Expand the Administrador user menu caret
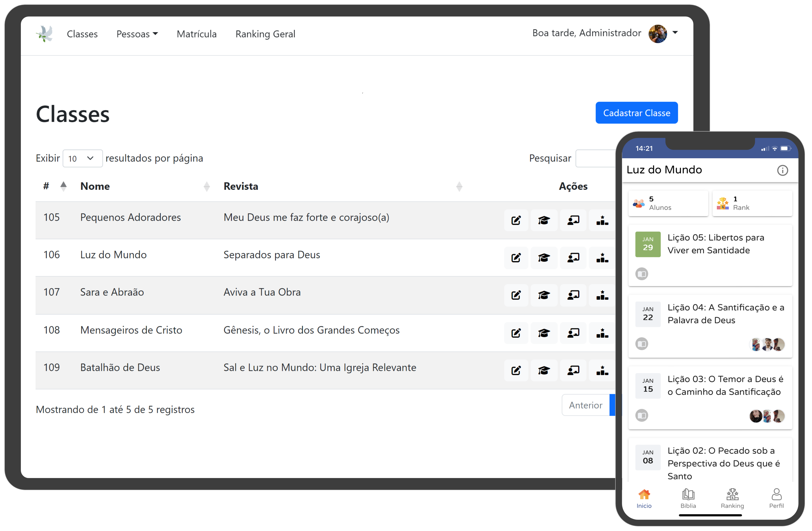 (x=675, y=33)
